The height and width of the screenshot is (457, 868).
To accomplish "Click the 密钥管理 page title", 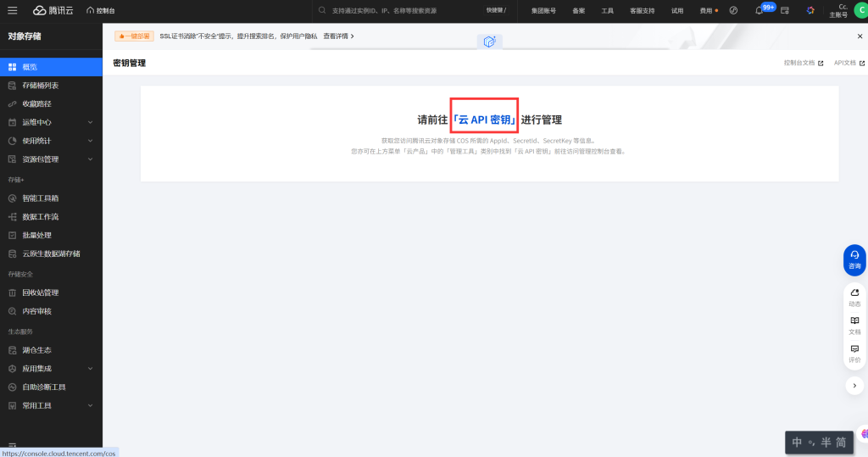I will [x=129, y=63].
